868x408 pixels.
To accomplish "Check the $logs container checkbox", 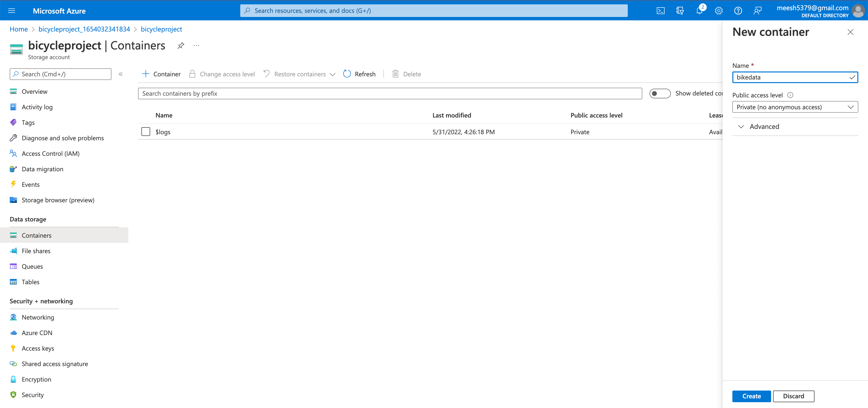I will click(x=146, y=132).
